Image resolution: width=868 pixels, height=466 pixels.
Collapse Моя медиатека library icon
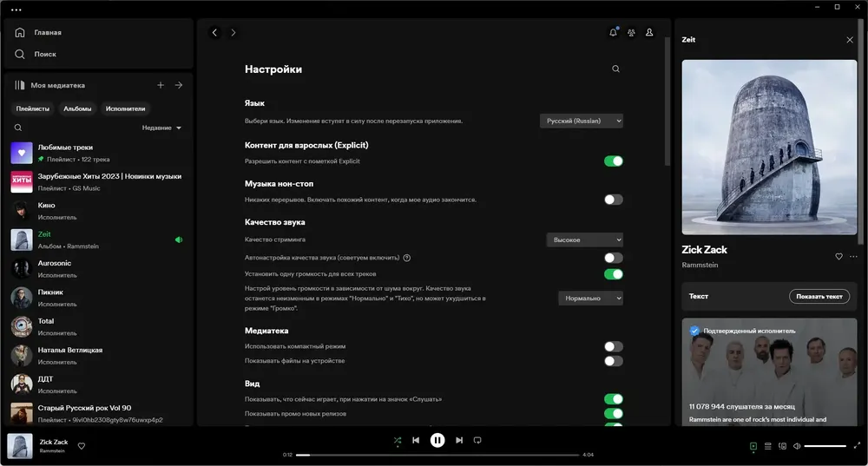pos(20,85)
